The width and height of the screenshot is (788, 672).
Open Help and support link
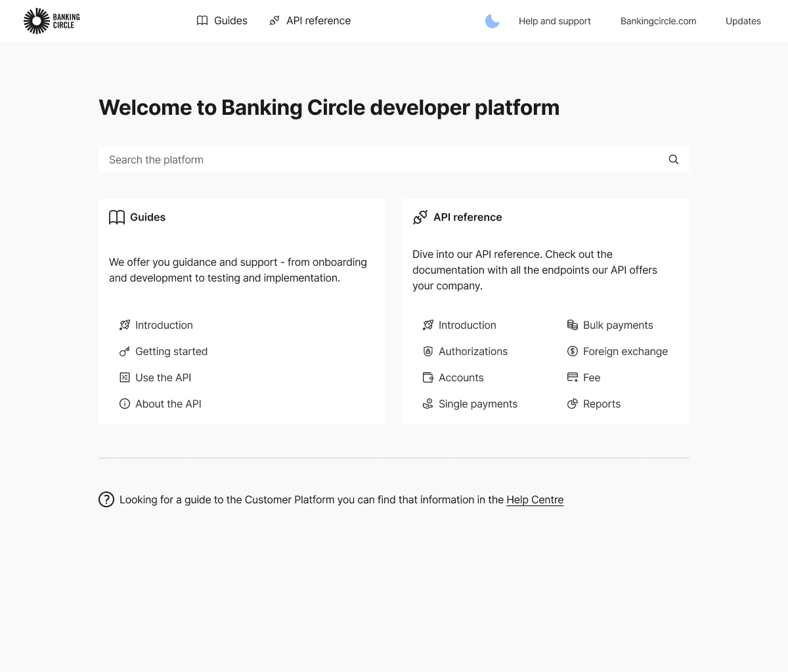pyautogui.click(x=555, y=21)
